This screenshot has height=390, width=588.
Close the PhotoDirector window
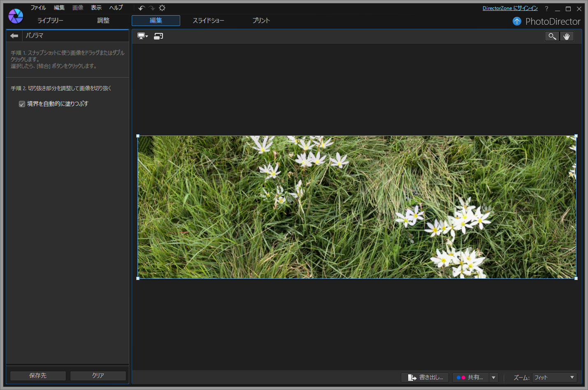(x=579, y=9)
